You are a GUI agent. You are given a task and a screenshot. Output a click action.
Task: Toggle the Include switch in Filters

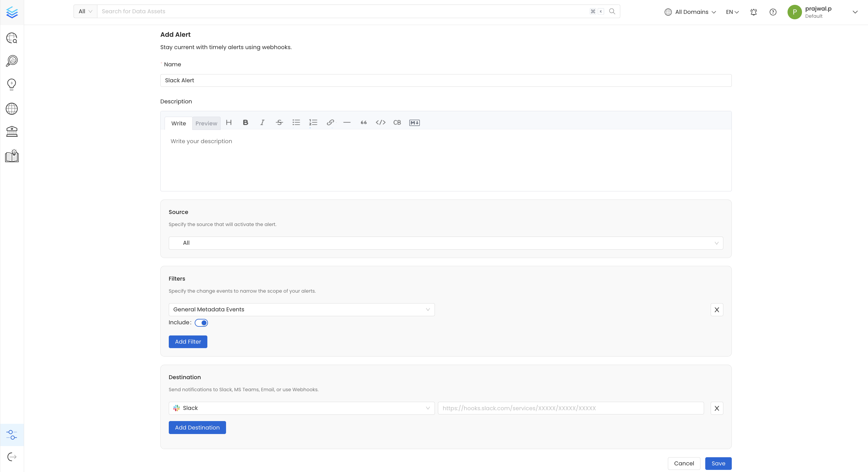pos(202,323)
